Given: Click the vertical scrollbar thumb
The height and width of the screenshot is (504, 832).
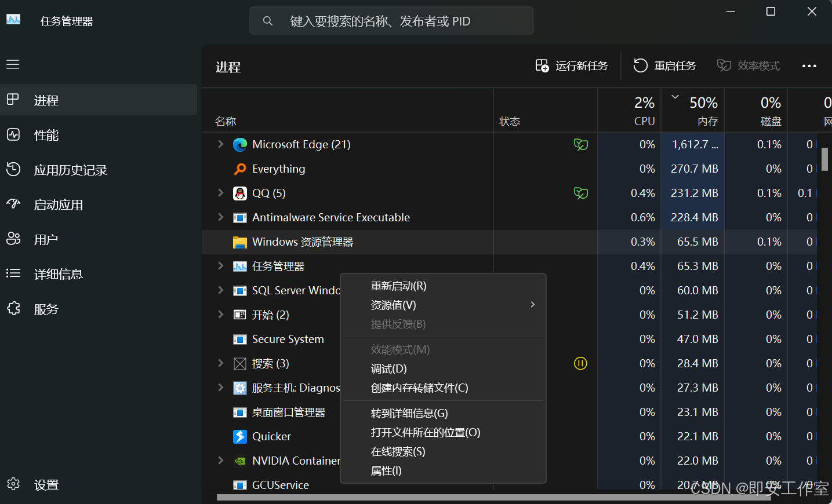Looking at the screenshot, I should coord(824,159).
